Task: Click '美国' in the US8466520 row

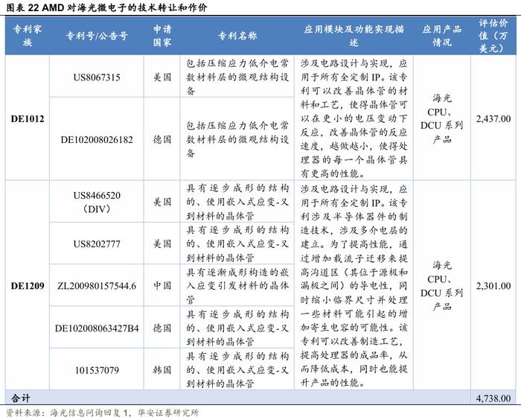Action: coord(162,202)
